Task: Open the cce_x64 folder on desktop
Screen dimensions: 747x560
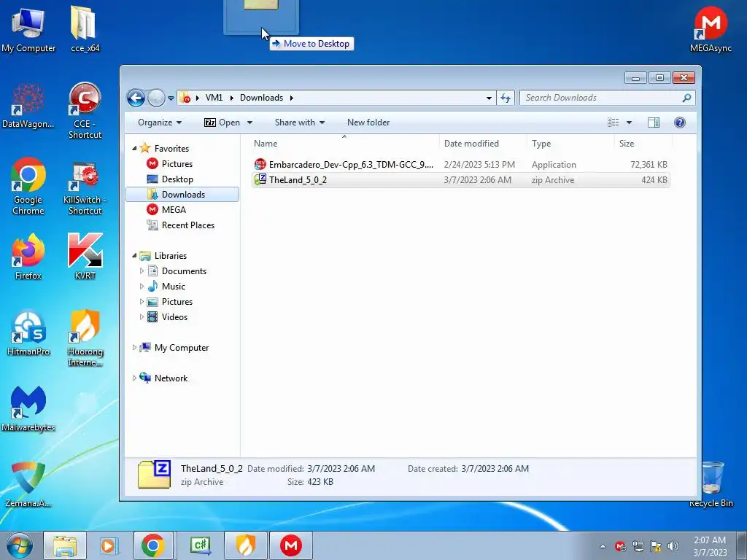Action: click(x=85, y=28)
